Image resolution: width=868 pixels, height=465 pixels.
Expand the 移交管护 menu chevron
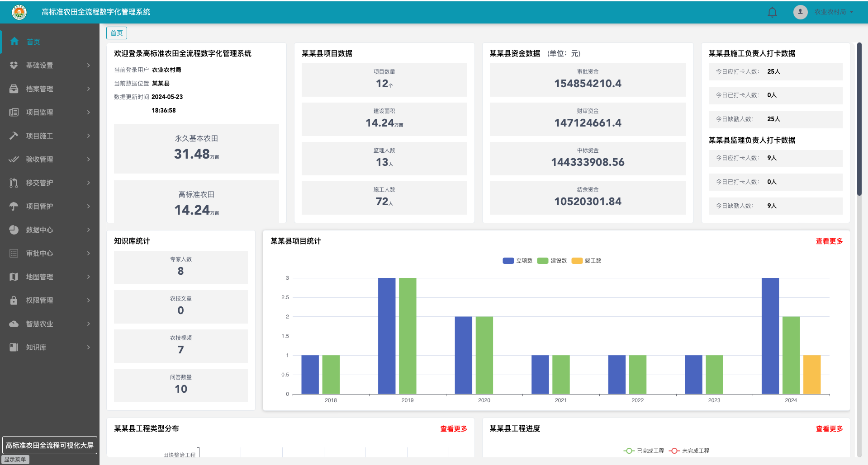coord(89,183)
